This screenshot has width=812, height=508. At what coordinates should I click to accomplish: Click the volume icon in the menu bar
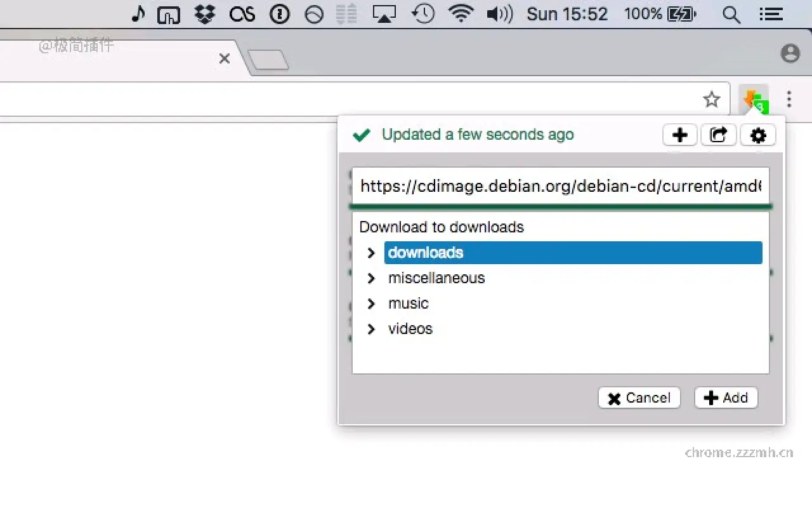click(499, 14)
